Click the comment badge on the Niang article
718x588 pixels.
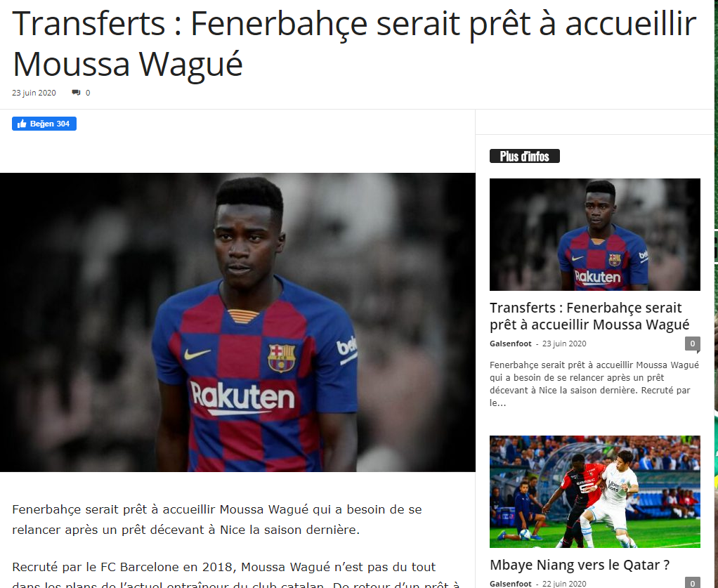693,583
